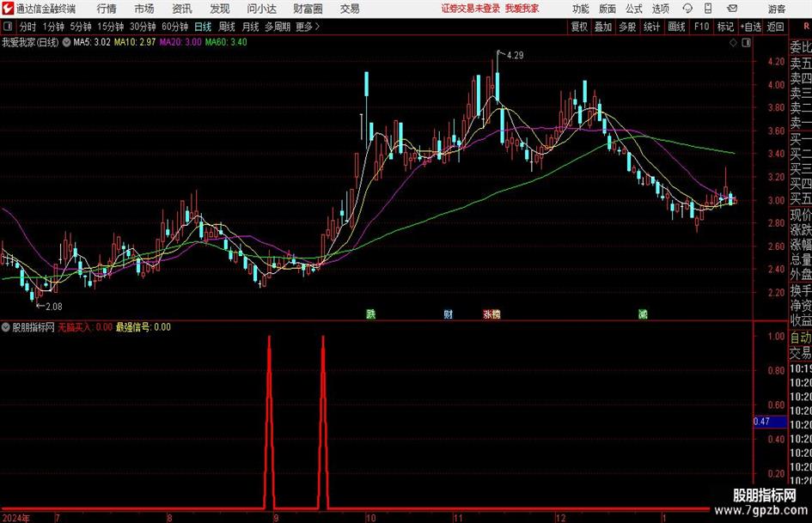Click the 多股 toolbar button
Screen dimensions: 812x523
tap(627, 27)
